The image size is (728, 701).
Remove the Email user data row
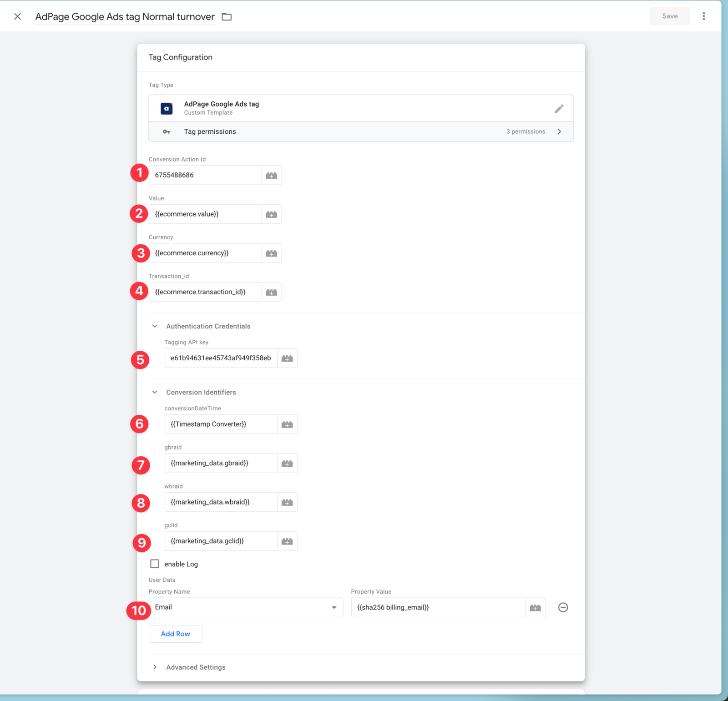pos(563,608)
